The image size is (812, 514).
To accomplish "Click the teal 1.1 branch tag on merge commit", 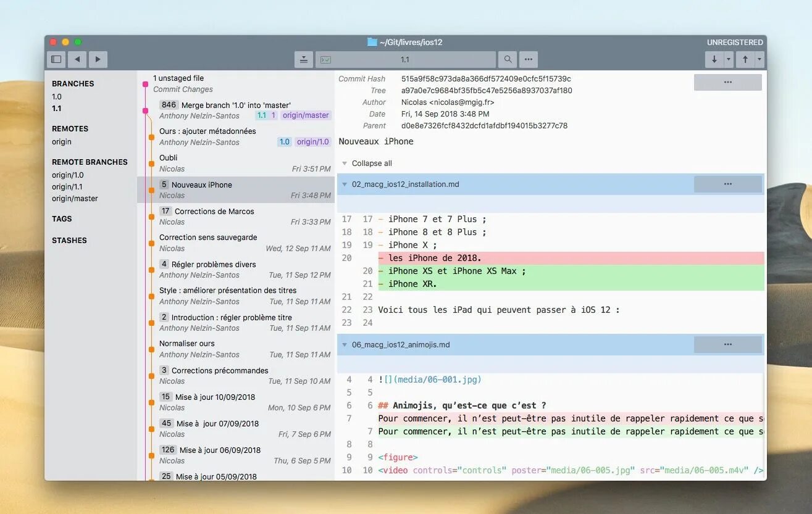I will click(x=262, y=115).
